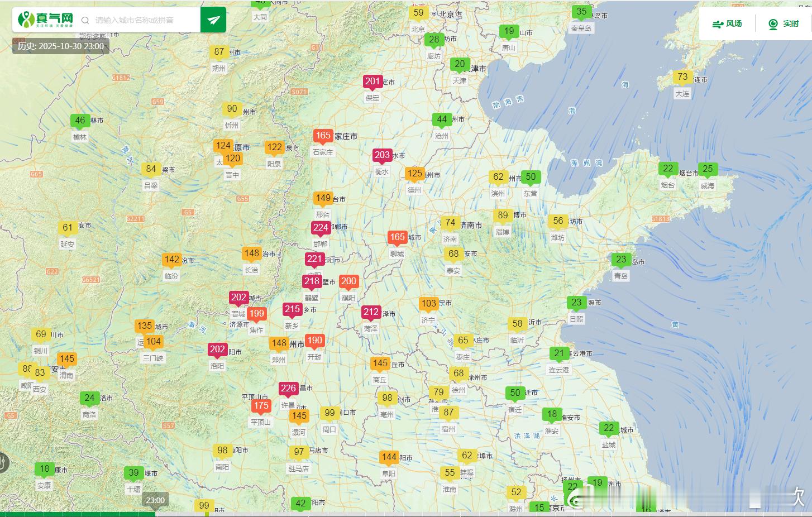812x517 pixels.
Task: Select the 忻州 marker with value 90
Action: click(x=232, y=110)
